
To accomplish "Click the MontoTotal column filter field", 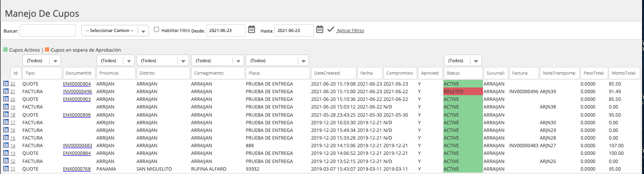I will [x=624, y=73].
